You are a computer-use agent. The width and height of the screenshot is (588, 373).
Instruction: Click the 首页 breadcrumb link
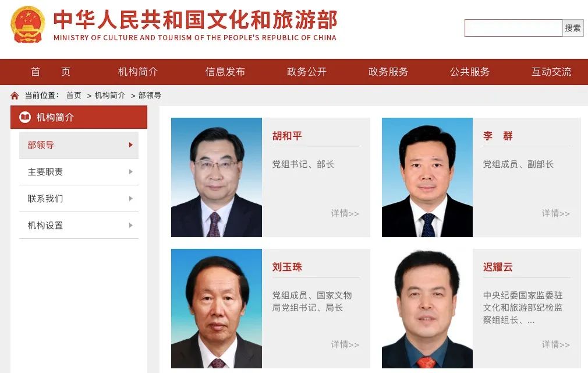73,96
